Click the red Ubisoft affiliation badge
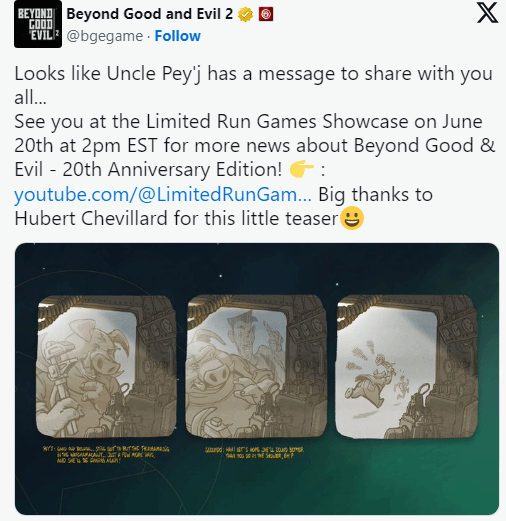The height and width of the screenshot is (521, 506). pos(266,14)
